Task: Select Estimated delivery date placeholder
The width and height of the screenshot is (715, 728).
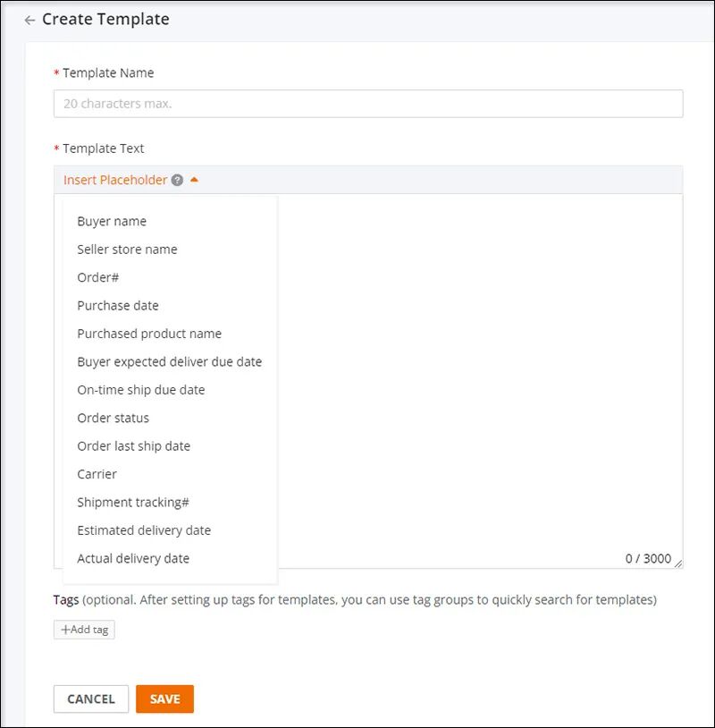Action: click(x=144, y=530)
